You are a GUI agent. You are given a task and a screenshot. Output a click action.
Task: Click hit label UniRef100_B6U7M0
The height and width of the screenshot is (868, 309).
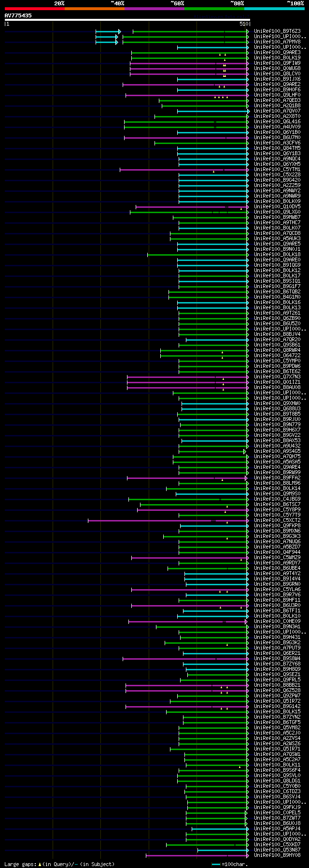tap(277, 138)
